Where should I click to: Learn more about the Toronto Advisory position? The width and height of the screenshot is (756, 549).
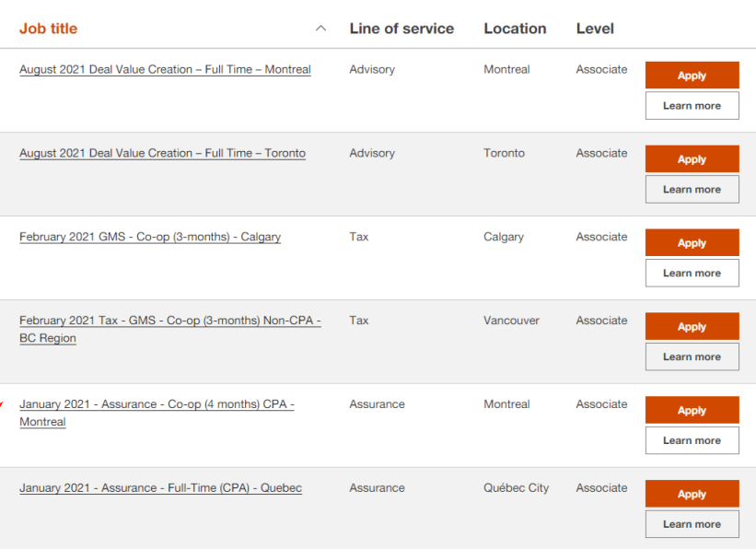tap(692, 190)
